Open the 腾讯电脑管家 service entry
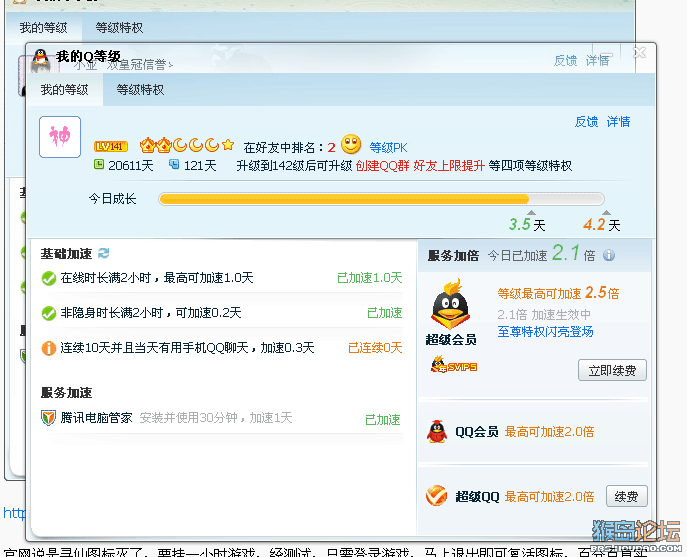The height and width of the screenshot is (557, 687). click(96, 418)
